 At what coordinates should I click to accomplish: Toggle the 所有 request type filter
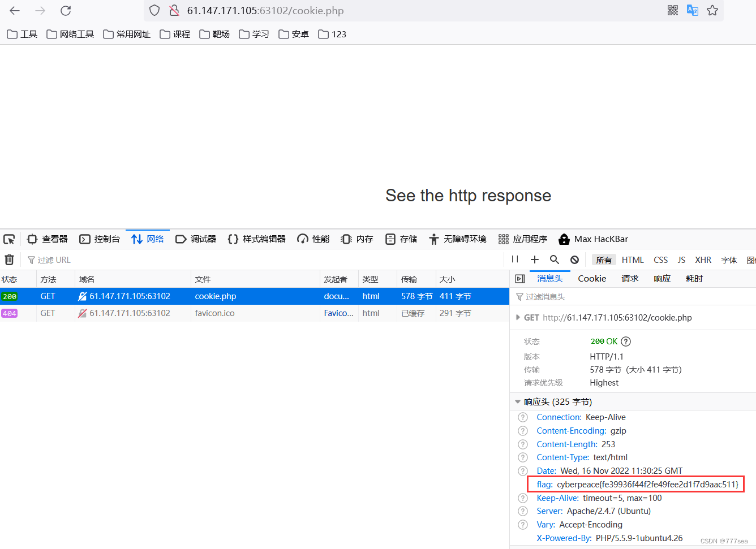coord(604,260)
